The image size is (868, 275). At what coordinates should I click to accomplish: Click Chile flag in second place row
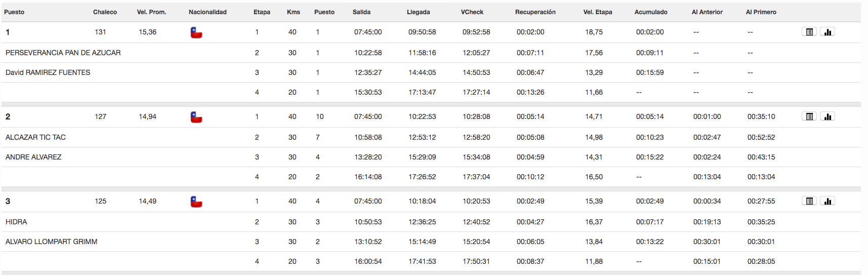coord(196,117)
